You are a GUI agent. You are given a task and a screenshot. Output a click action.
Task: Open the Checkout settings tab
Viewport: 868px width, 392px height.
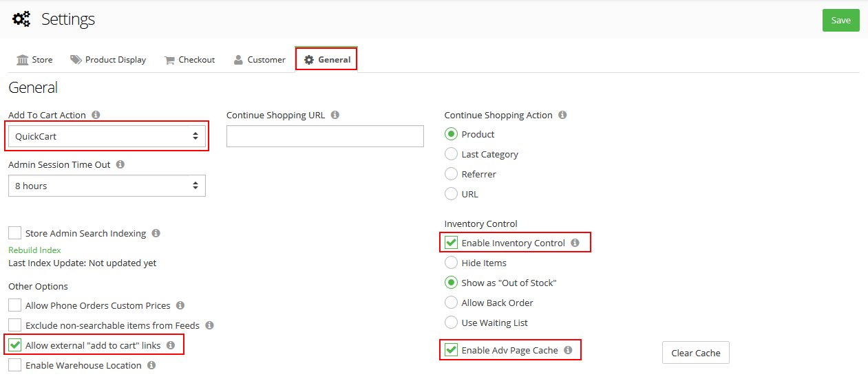tap(189, 60)
